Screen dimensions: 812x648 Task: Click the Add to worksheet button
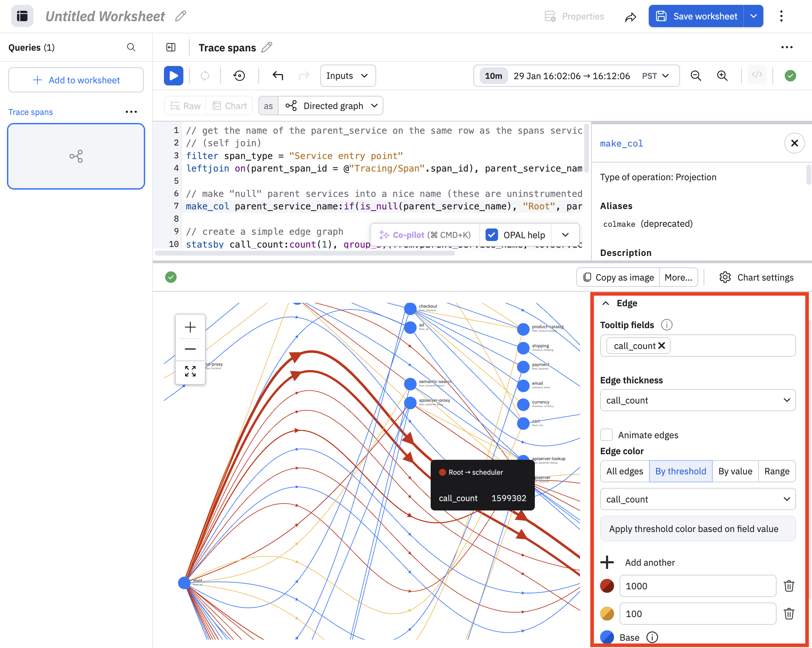coord(76,80)
